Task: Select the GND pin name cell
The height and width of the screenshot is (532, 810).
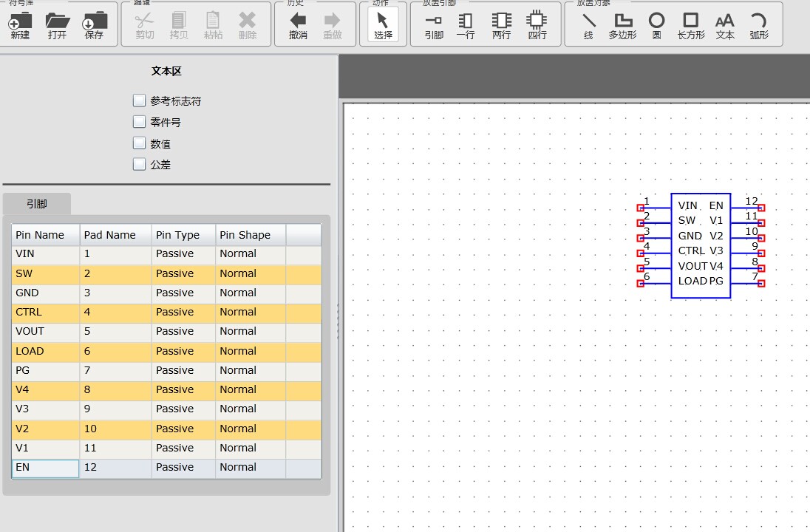Action: 46,293
